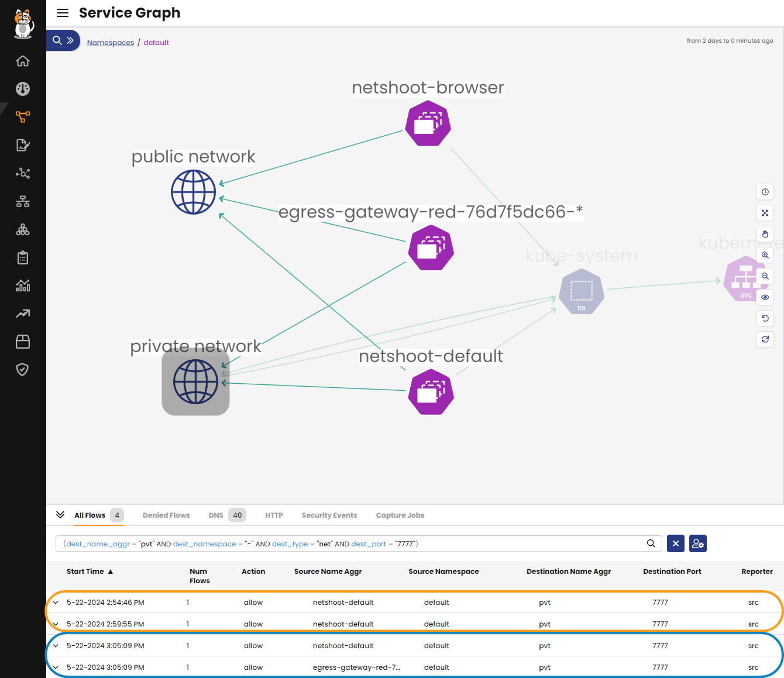Toggle node visibility with the eye icon
This screenshot has width=784, height=678.
(x=765, y=297)
